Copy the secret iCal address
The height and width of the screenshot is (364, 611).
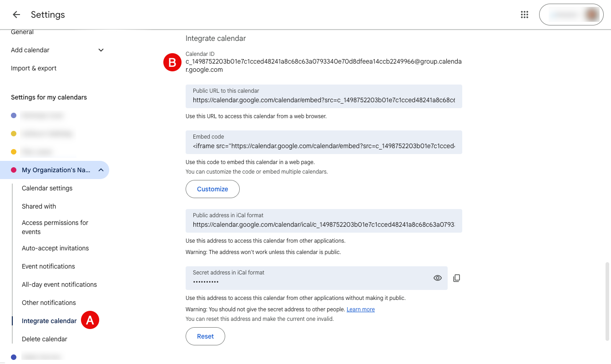[x=456, y=278]
